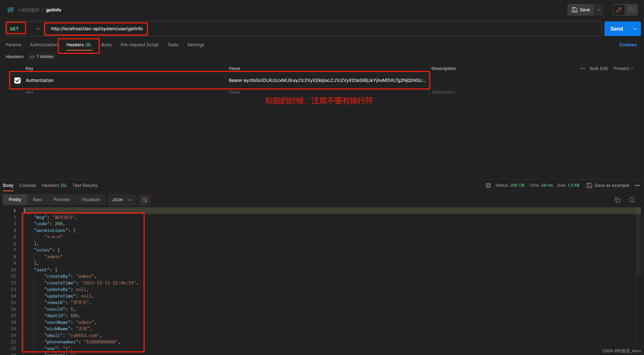
Task: Switch to the Pre-request Script tab
Action: tap(139, 45)
